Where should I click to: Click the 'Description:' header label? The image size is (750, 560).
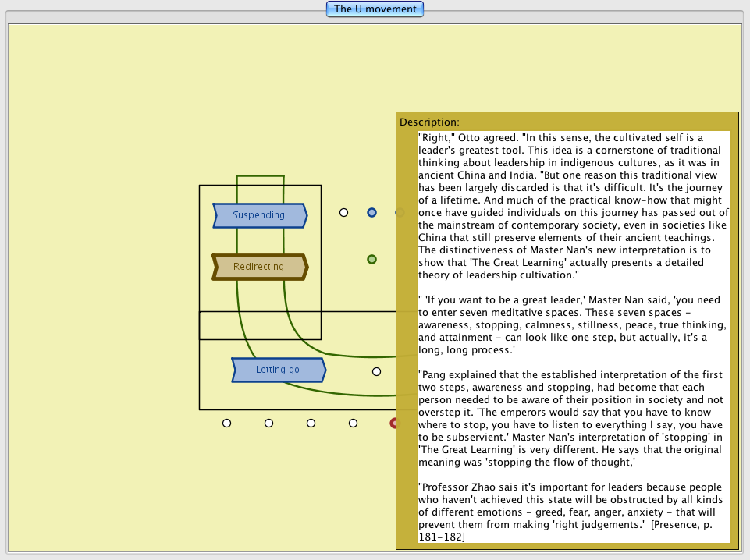(x=429, y=122)
